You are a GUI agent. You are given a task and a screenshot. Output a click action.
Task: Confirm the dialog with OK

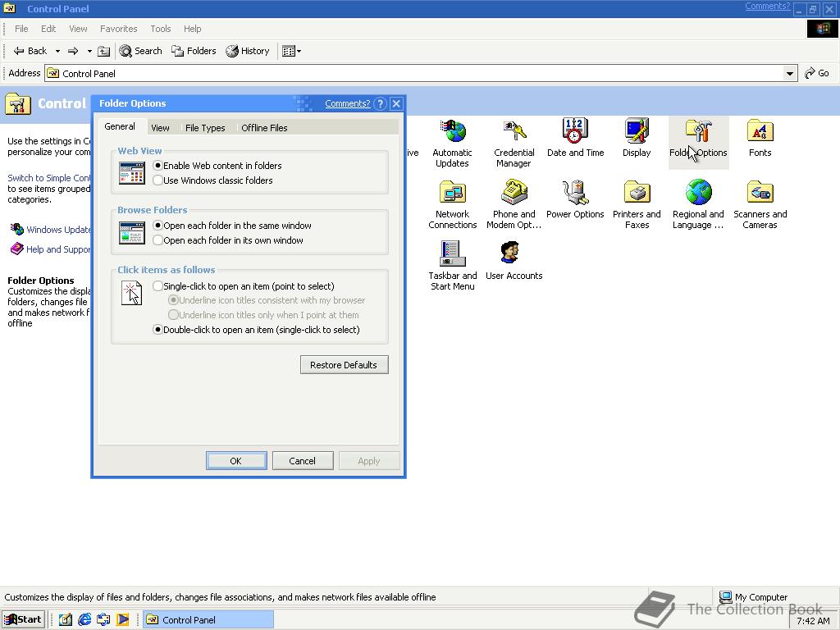pyautogui.click(x=236, y=461)
